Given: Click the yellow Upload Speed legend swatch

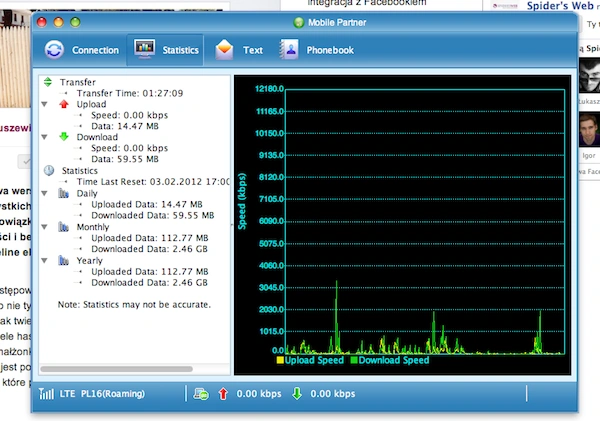Looking at the screenshot, I should 280,360.
